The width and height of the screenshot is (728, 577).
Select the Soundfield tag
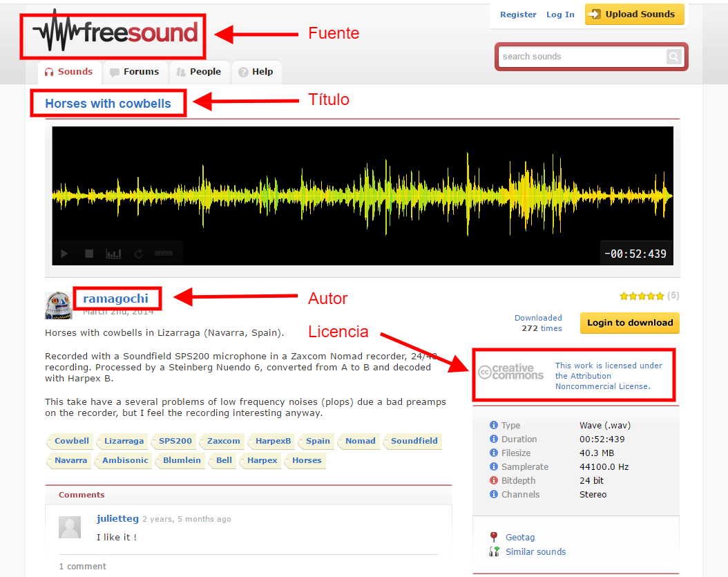412,441
